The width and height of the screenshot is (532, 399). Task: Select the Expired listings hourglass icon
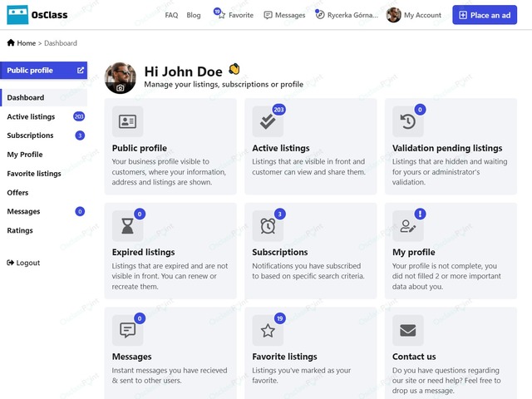click(x=127, y=225)
